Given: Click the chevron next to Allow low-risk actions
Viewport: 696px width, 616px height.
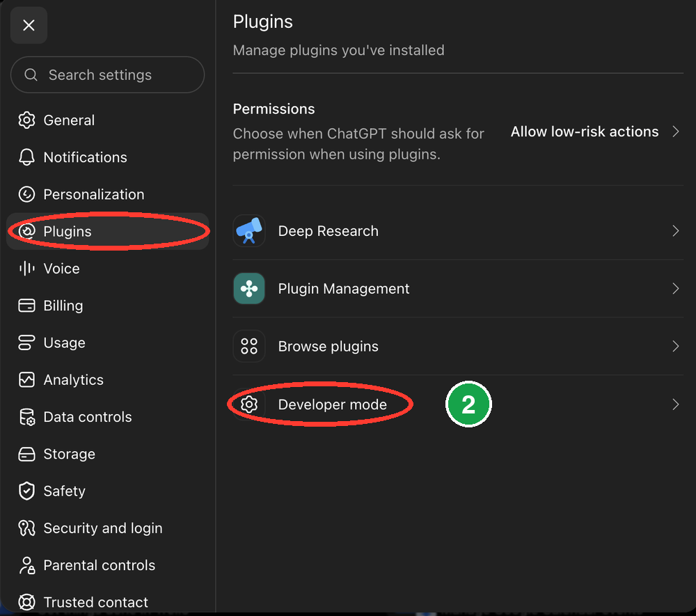Looking at the screenshot, I should 676,132.
